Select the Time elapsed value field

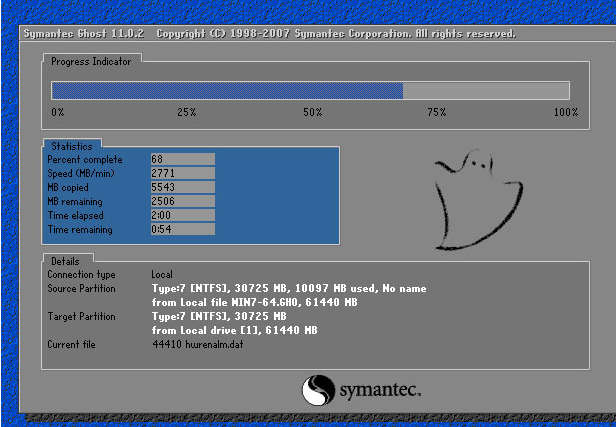click(x=181, y=215)
